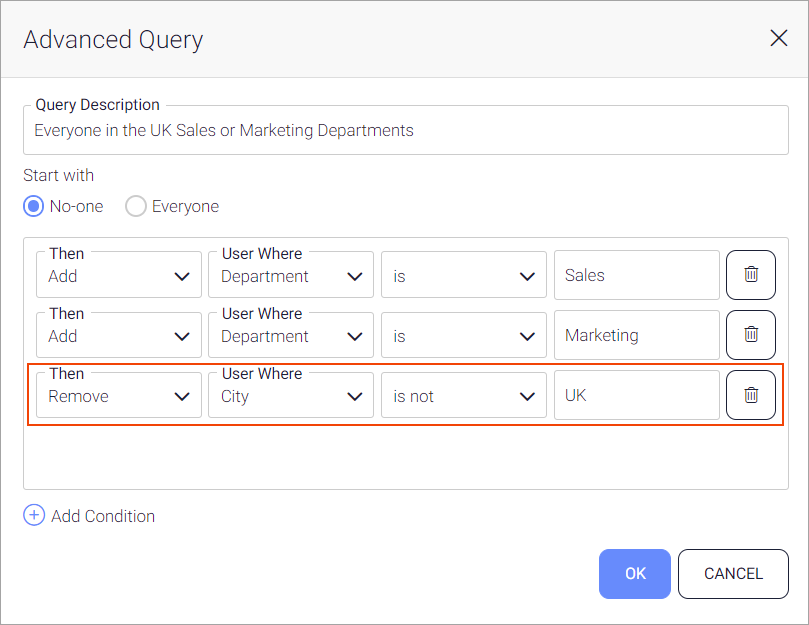This screenshot has width=809, height=625.
Task: Select the No-one radio button
Action: 34,206
